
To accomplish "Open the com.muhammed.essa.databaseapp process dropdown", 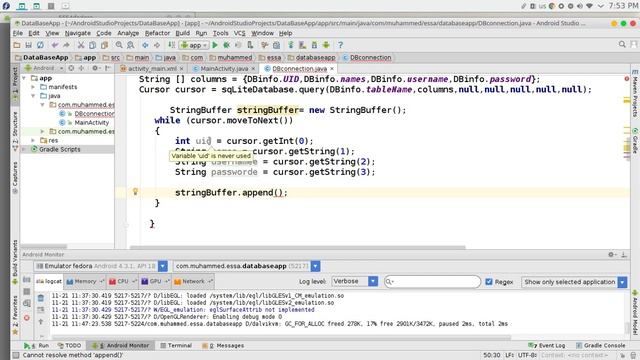I will point(315,266).
